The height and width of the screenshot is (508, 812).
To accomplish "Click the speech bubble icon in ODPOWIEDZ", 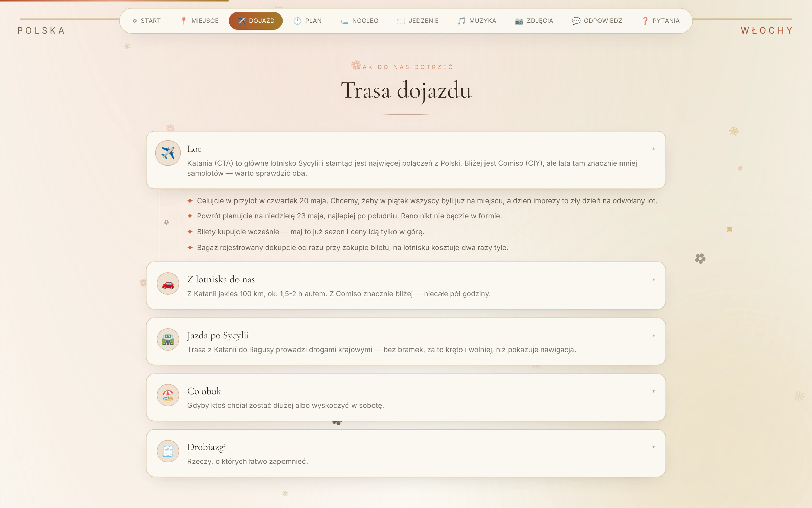I will [576, 21].
